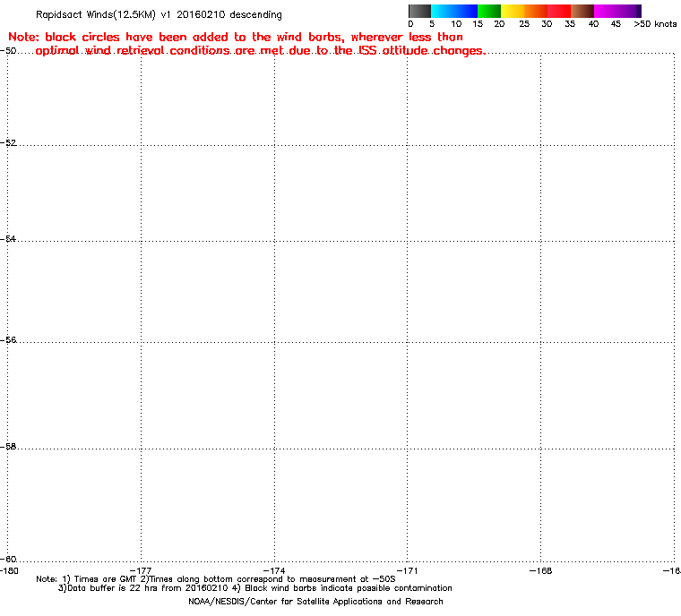Screen dimensions: 681x616
Task: Choose the red 30-35 knots color segment
Action: [x=559, y=12]
